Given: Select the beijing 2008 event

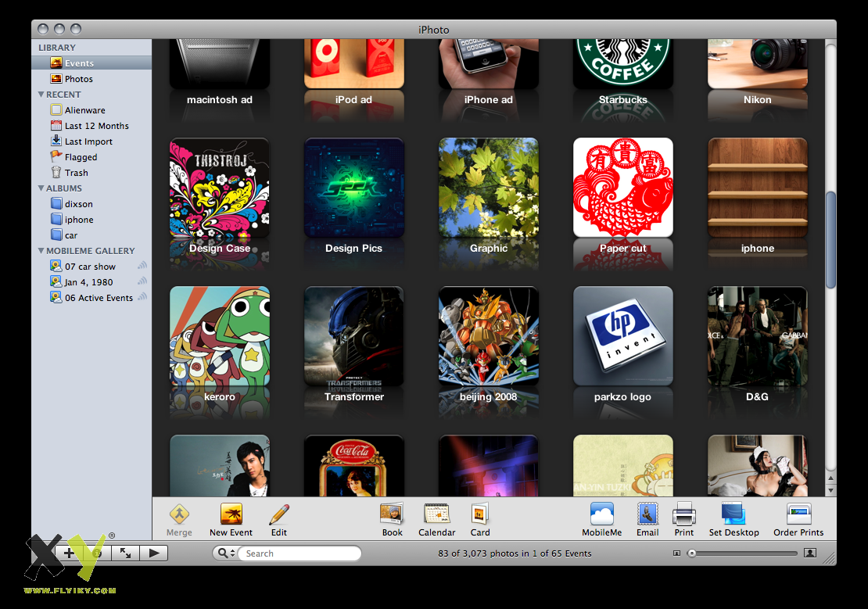Looking at the screenshot, I should 488,336.
